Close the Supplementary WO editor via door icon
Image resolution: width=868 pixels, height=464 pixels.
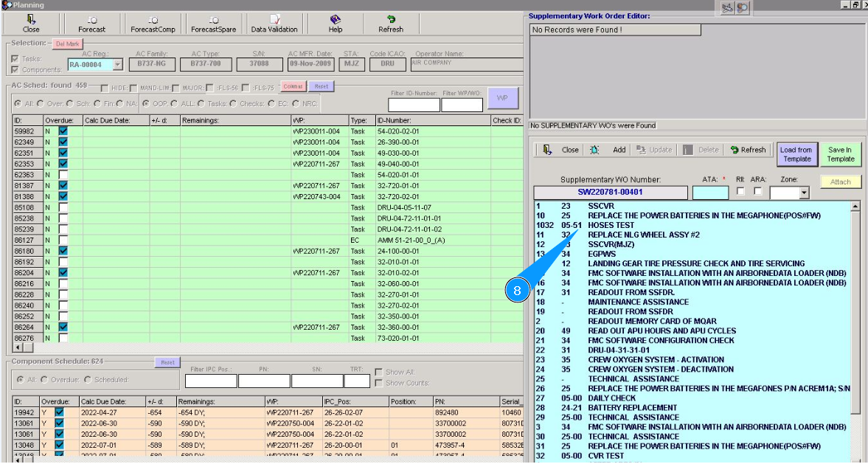[x=547, y=150]
